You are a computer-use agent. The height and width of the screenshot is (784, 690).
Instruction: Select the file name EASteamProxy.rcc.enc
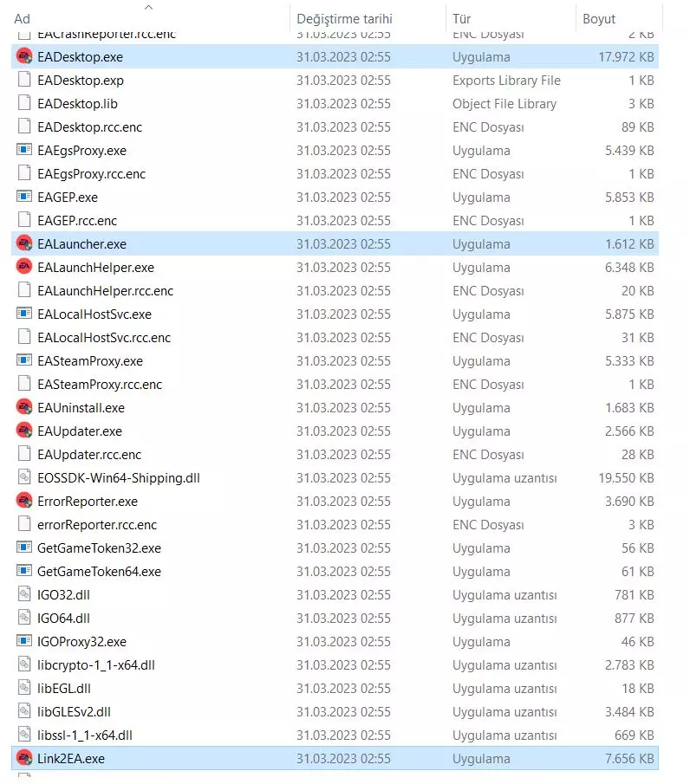pos(100,384)
